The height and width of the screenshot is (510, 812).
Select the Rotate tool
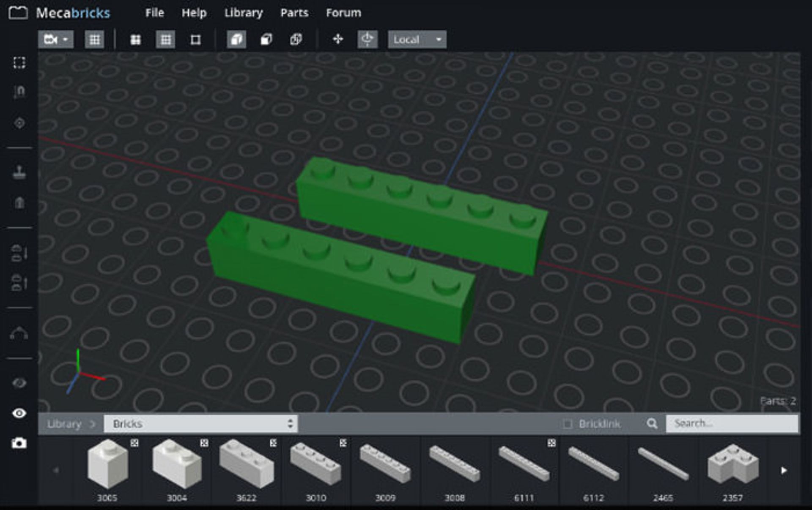[368, 39]
